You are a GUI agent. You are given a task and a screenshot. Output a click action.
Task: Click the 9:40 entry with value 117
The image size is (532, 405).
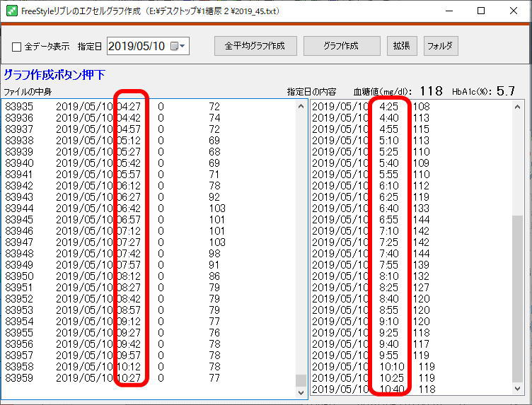pos(371,344)
